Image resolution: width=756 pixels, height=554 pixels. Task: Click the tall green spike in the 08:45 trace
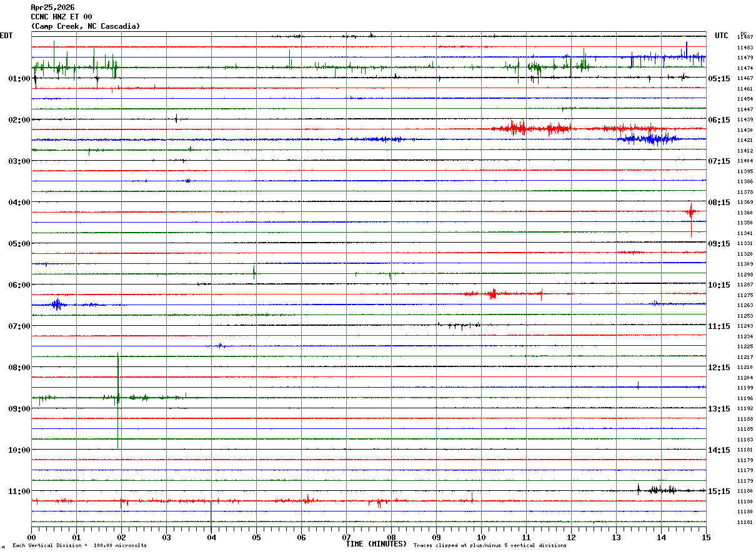(x=117, y=400)
